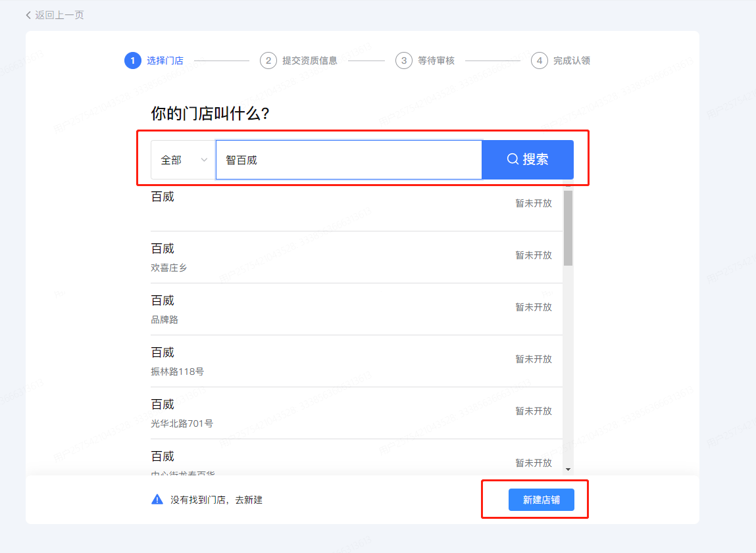Select the 完成认领 step

[561, 60]
